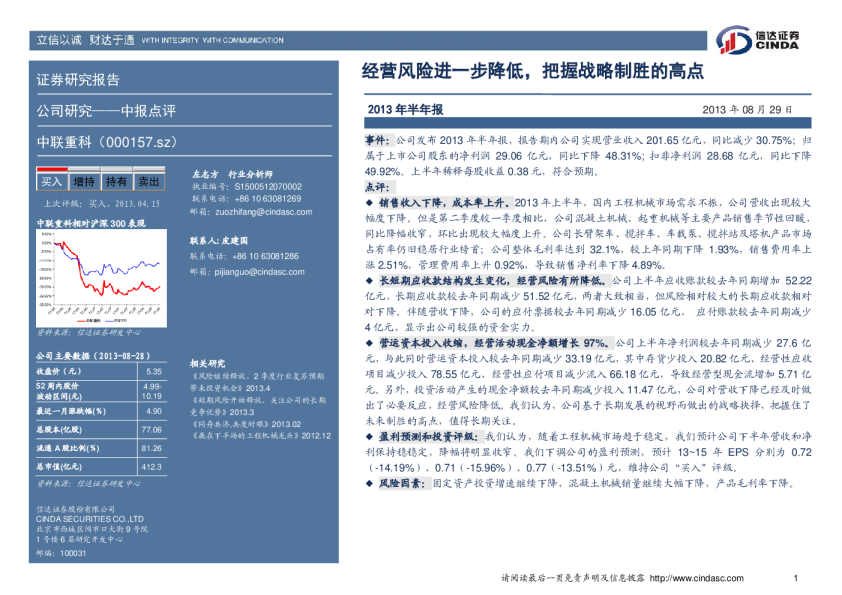Click the stock performance chart versus 沪深300
842x595 pixels.
click(x=100, y=274)
